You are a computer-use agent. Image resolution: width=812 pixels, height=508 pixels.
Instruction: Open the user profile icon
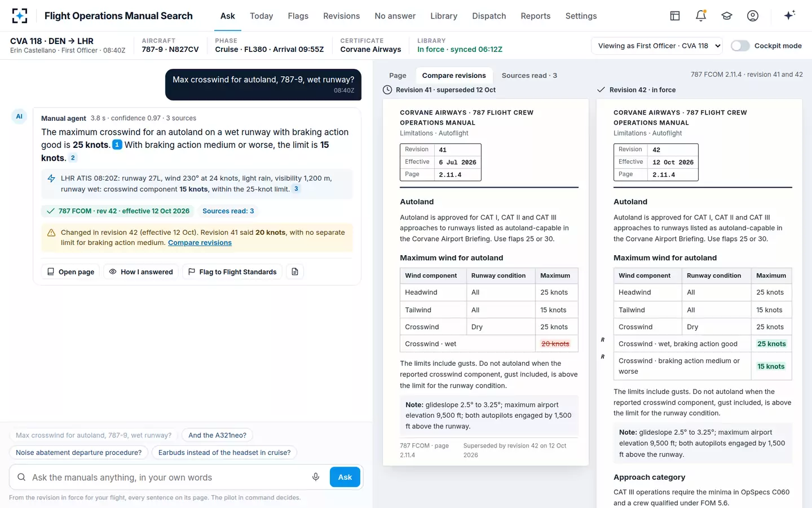pyautogui.click(x=753, y=16)
